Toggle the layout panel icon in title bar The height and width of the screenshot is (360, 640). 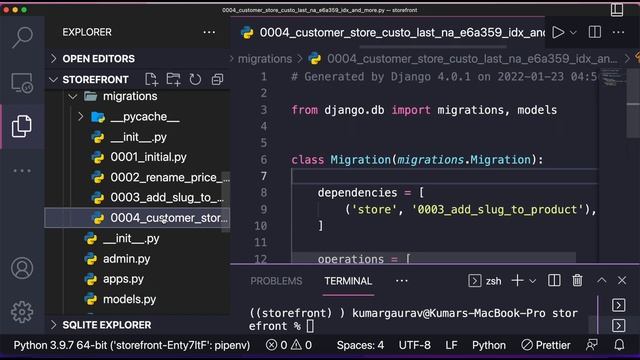pyautogui.click(x=617, y=10)
